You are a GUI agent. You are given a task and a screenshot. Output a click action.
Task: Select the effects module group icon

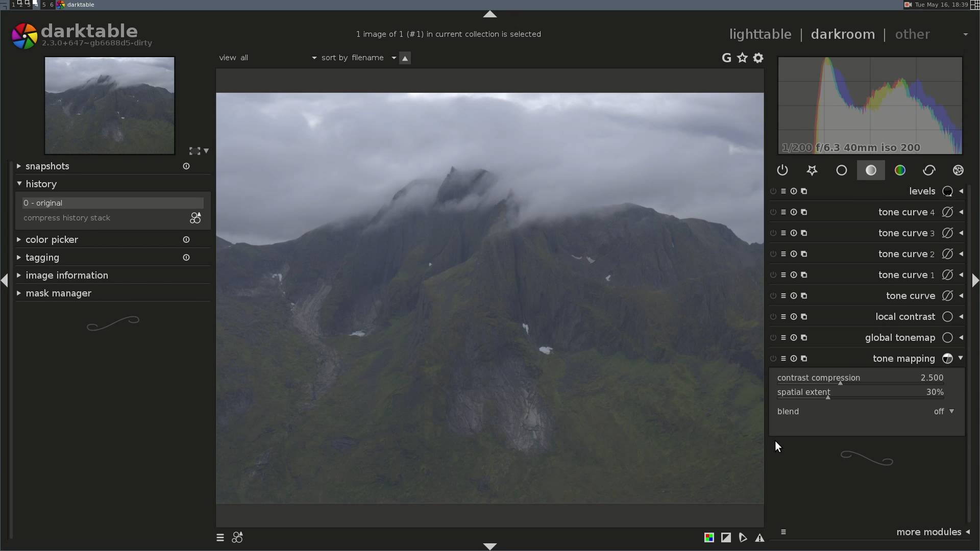[x=958, y=170]
